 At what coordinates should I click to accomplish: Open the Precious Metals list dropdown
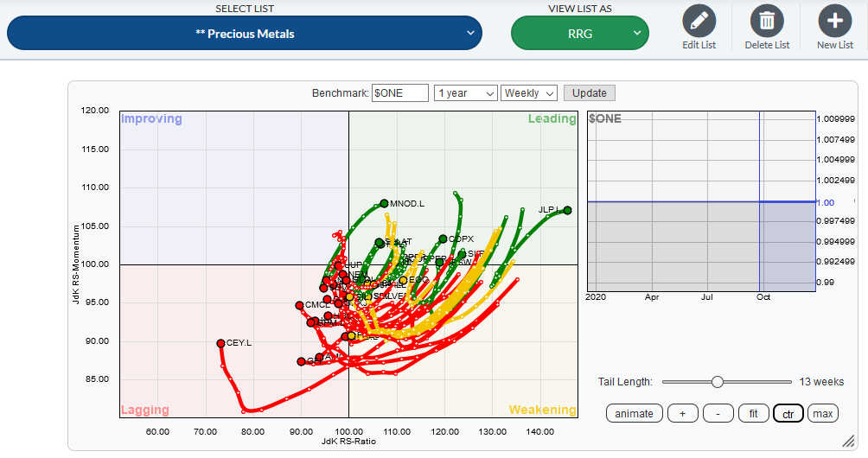point(245,33)
